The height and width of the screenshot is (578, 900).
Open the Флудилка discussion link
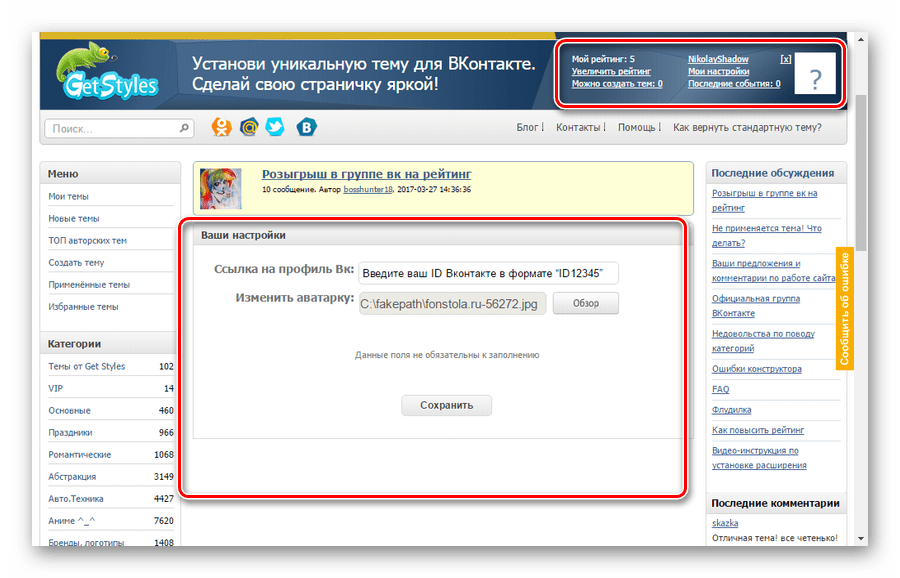point(731,410)
